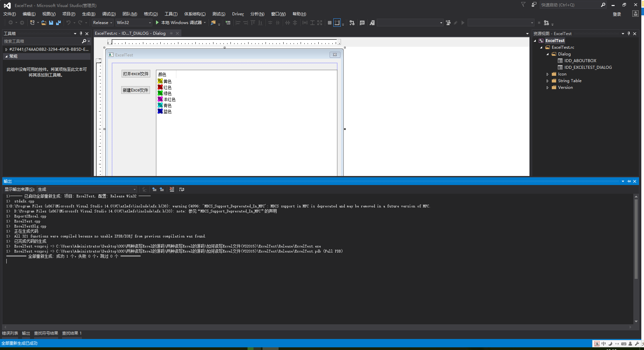Select the ExcelTest.rc tree node
This screenshot has width=644, height=350.
point(563,47)
